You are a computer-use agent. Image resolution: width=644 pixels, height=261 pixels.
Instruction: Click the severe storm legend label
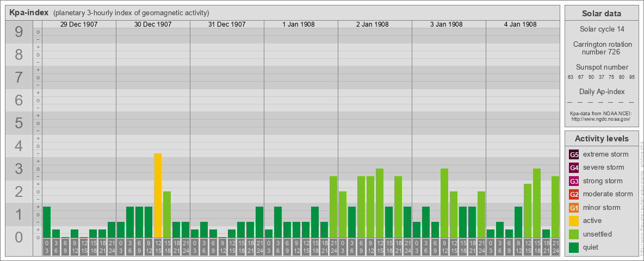click(x=604, y=167)
